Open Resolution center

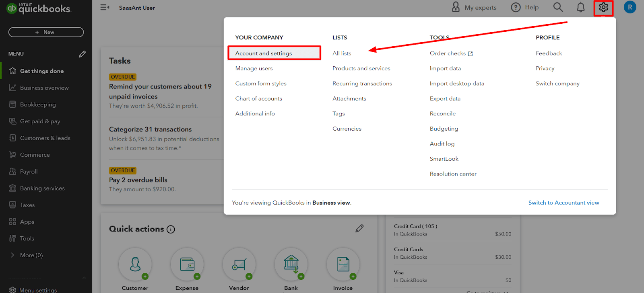[453, 174]
